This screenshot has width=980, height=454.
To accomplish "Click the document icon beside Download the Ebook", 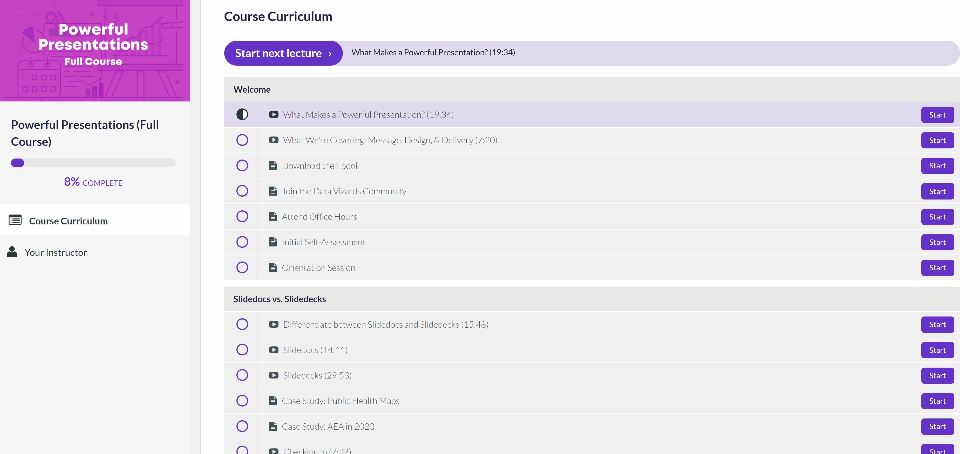I will tap(273, 166).
